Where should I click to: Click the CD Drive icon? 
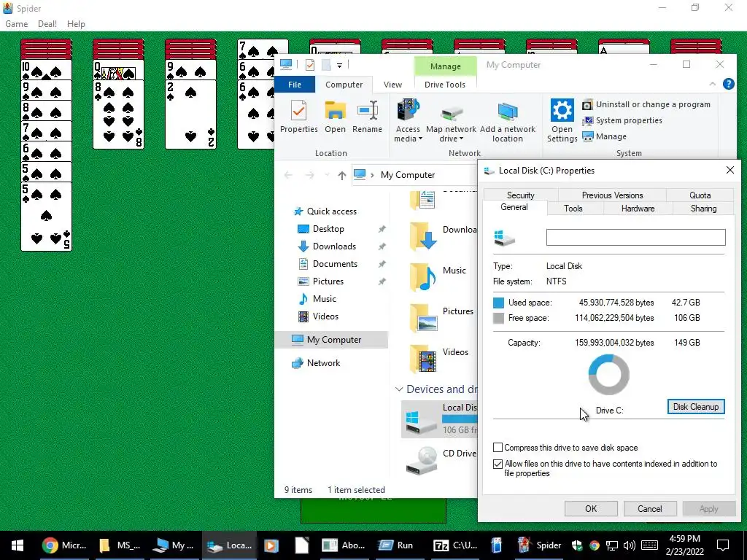pyautogui.click(x=422, y=461)
